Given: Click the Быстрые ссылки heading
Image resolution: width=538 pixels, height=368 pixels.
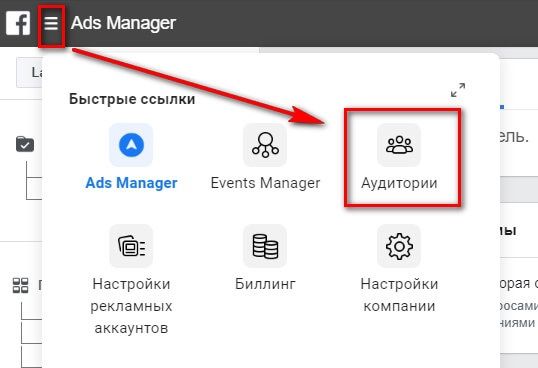Looking at the screenshot, I should (x=132, y=99).
